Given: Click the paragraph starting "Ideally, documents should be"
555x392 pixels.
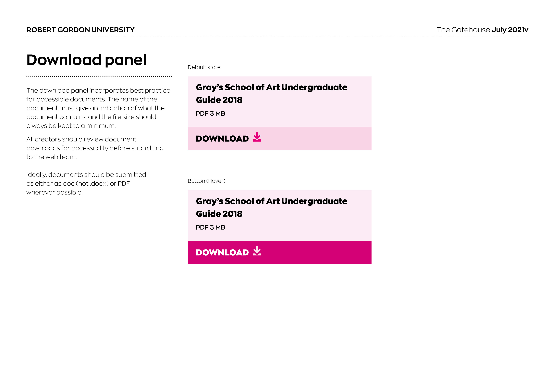Looking at the screenshot, I should tap(86, 183).
